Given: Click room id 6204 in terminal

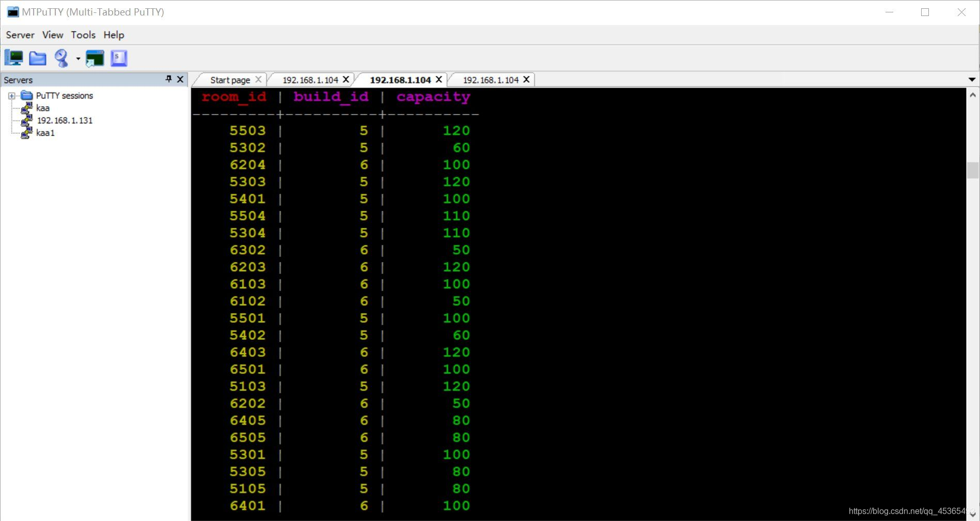Looking at the screenshot, I should (248, 165).
